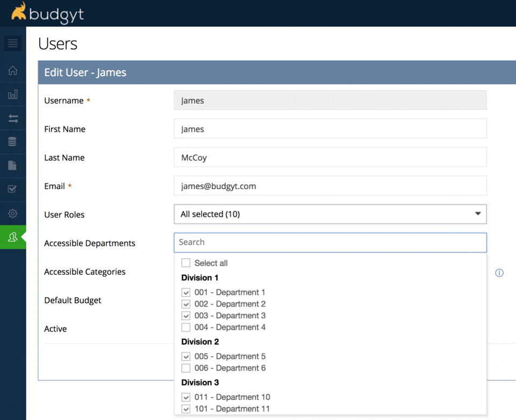Open the settings gear sidebar icon

pyautogui.click(x=13, y=213)
